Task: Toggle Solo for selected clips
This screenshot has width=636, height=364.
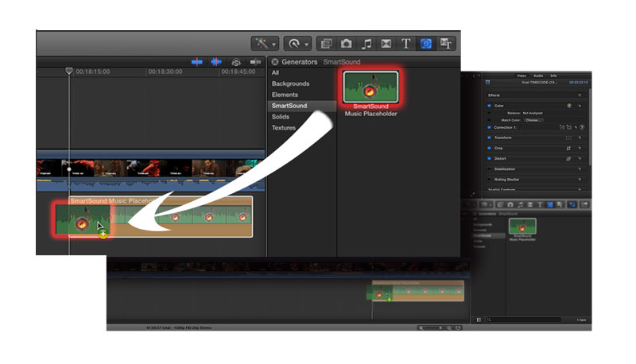Action: [236, 63]
